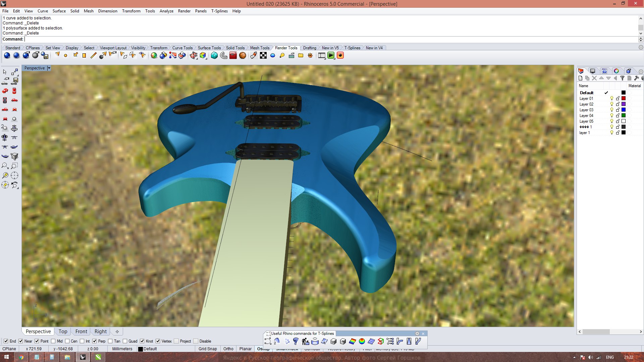Screen dimensions: 644x362
Task: Toggle the Grid Snap status button
Action: (x=208, y=349)
